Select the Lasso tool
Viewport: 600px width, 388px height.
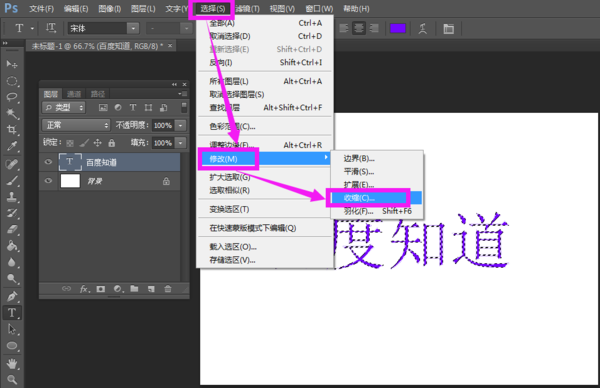click(x=12, y=97)
